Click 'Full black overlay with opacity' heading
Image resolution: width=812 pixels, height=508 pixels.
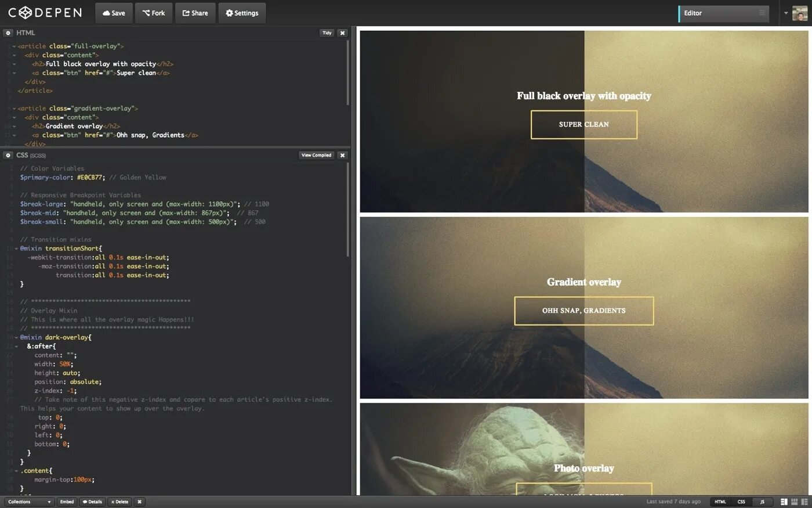click(584, 96)
